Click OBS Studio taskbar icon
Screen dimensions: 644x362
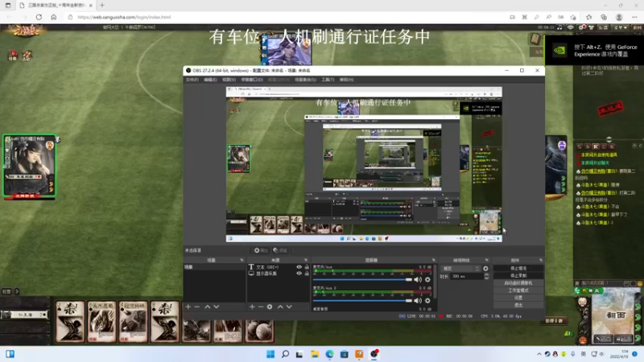tap(374, 354)
